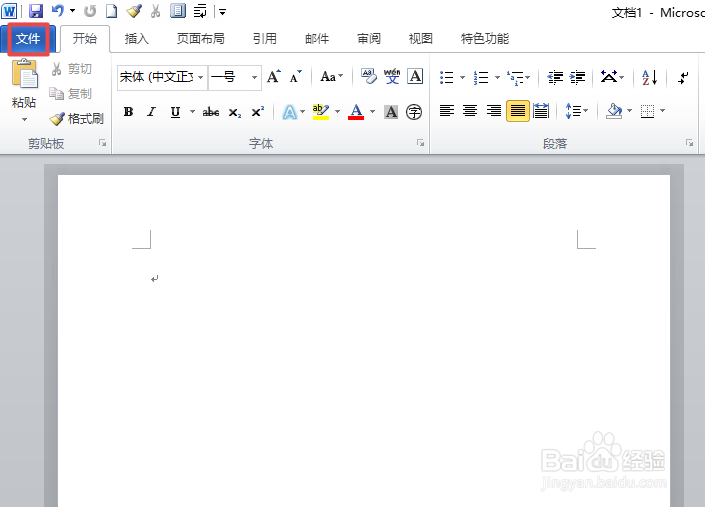
Task: Click the Center alignment icon
Action: (x=470, y=111)
